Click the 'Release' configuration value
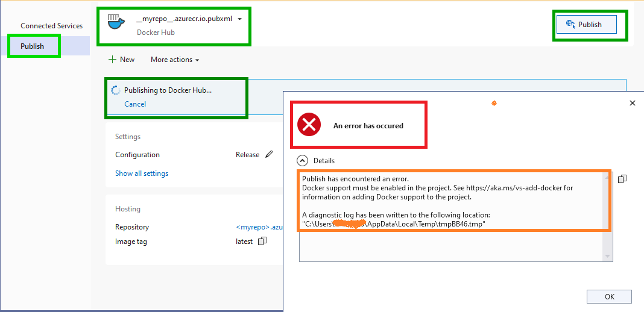The width and height of the screenshot is (644, 312). tap(247, 155)
